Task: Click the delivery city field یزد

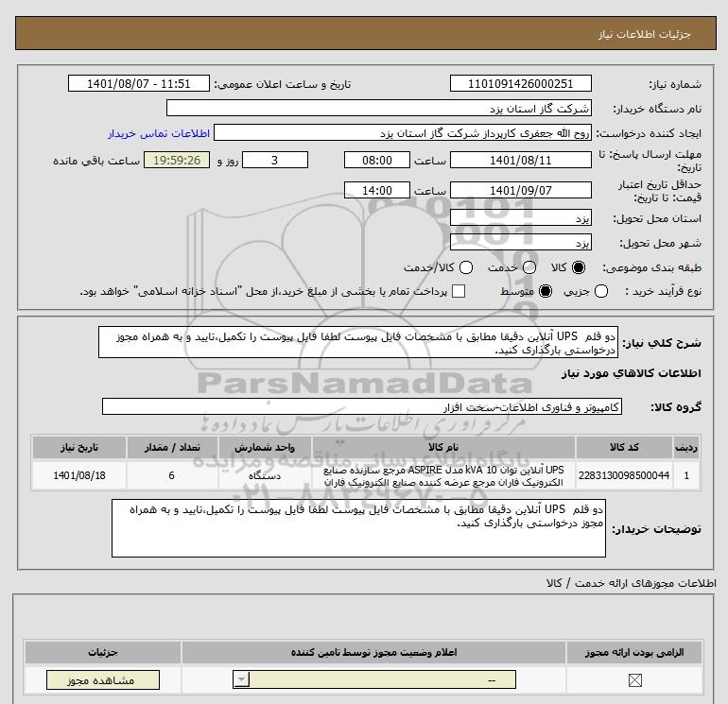Action: pyautogui.click(x=520, y=242)
